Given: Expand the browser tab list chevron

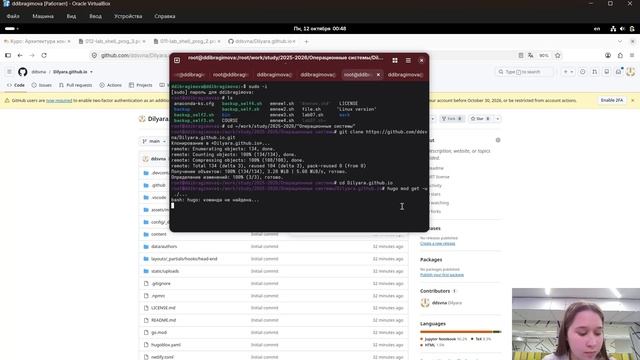Looking at the screenshot, I should click(620, 41).
